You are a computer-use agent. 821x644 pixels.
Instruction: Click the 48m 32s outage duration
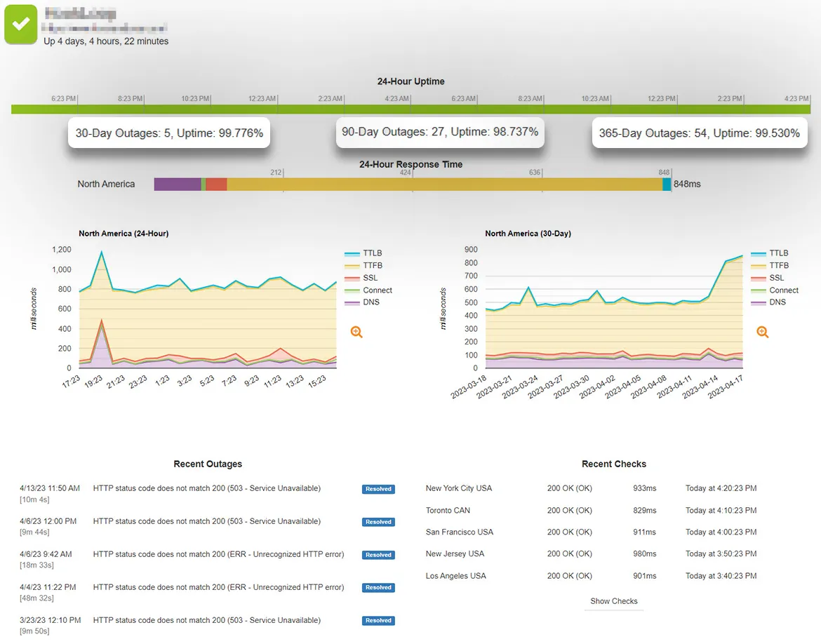pyautogui.click(x=36, y=598)
